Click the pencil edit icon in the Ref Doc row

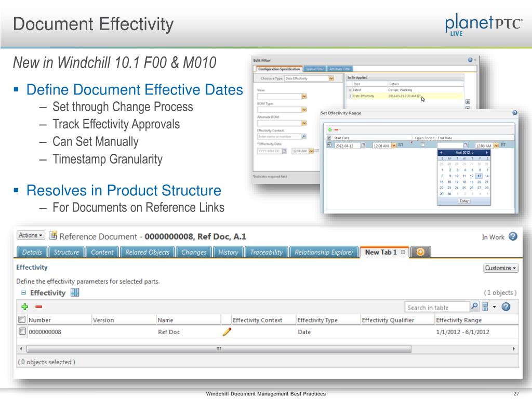click(x=227, y=332)
